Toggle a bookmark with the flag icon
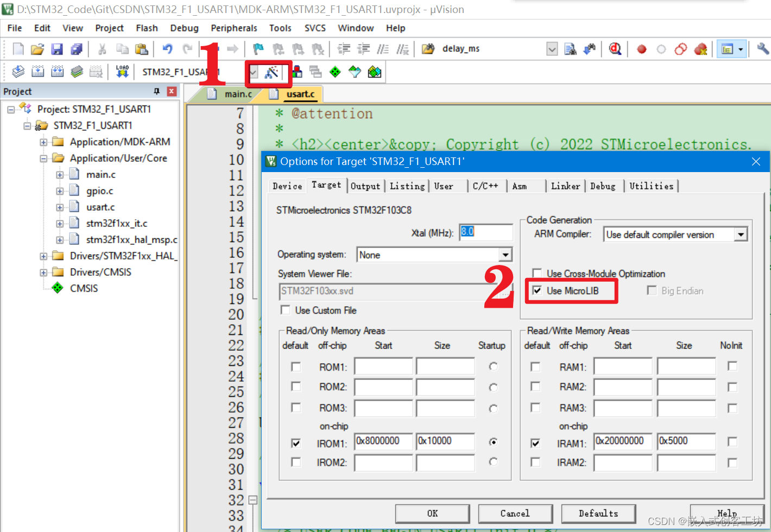 click(258, 49)
